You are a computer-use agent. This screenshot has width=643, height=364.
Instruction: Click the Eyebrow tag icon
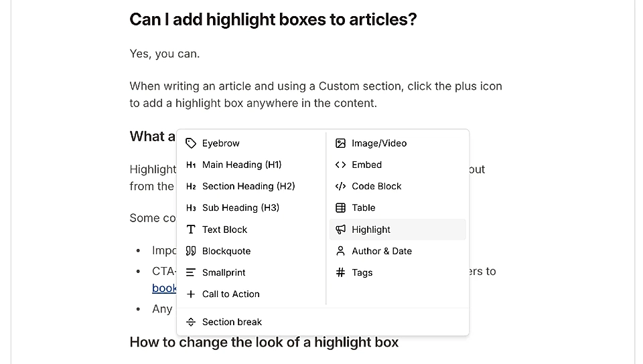tap(191, 143)
